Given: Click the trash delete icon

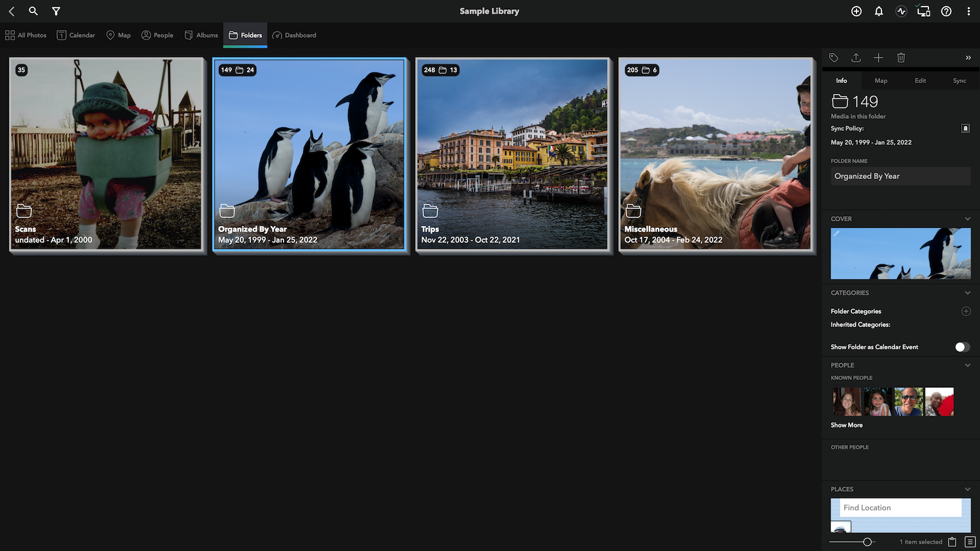Looking at the screenshot, I should 901,57.
